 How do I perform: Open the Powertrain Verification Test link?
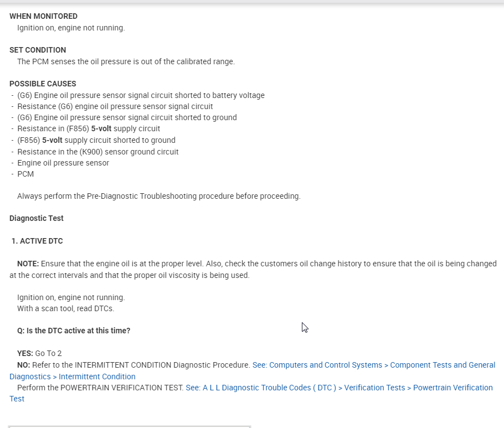pos(339,388)
